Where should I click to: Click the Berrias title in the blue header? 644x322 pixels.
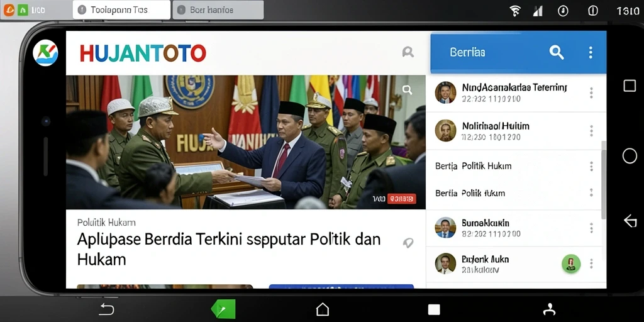point(467,53)
